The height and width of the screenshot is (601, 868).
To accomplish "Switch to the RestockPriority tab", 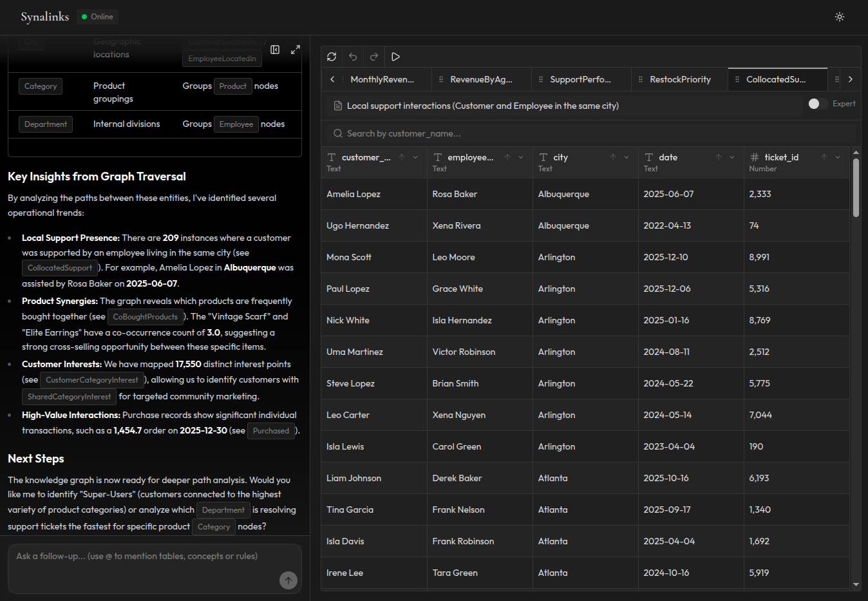I will click(679, 79).
